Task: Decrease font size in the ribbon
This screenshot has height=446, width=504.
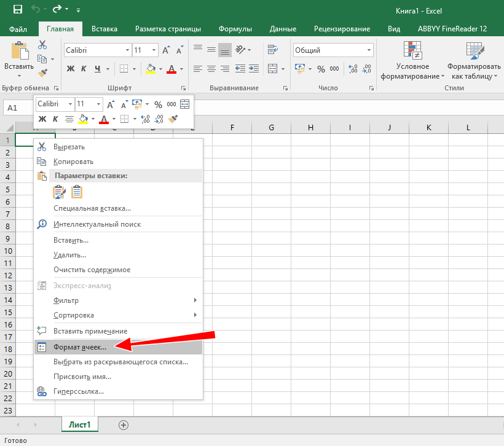Action: click(x=179, y=50)
